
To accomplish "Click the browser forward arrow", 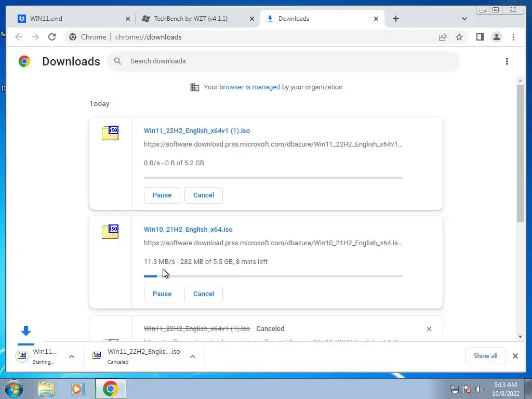I will coord(35,37).
